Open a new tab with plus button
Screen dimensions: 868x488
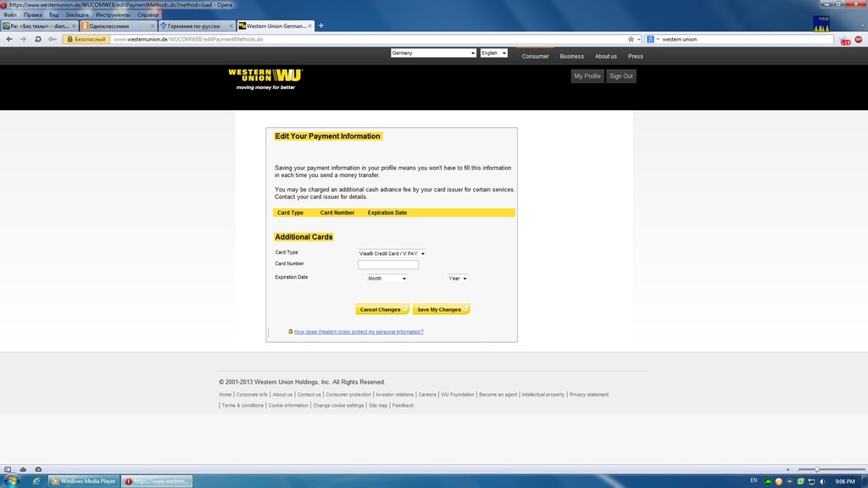coord(321,25)
